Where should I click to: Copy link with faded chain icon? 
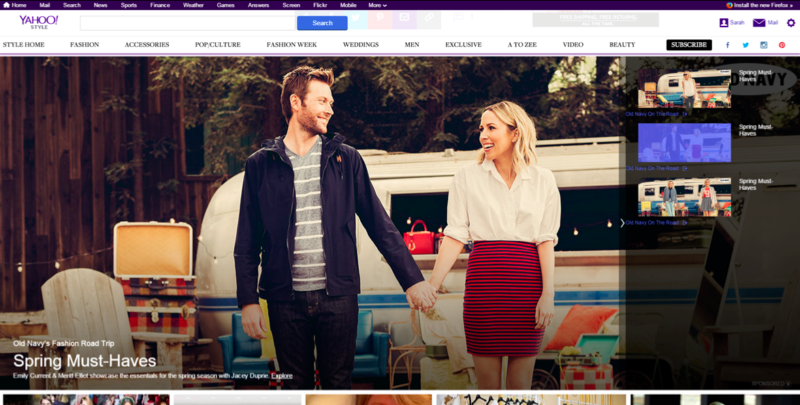(x=429, y=17)
